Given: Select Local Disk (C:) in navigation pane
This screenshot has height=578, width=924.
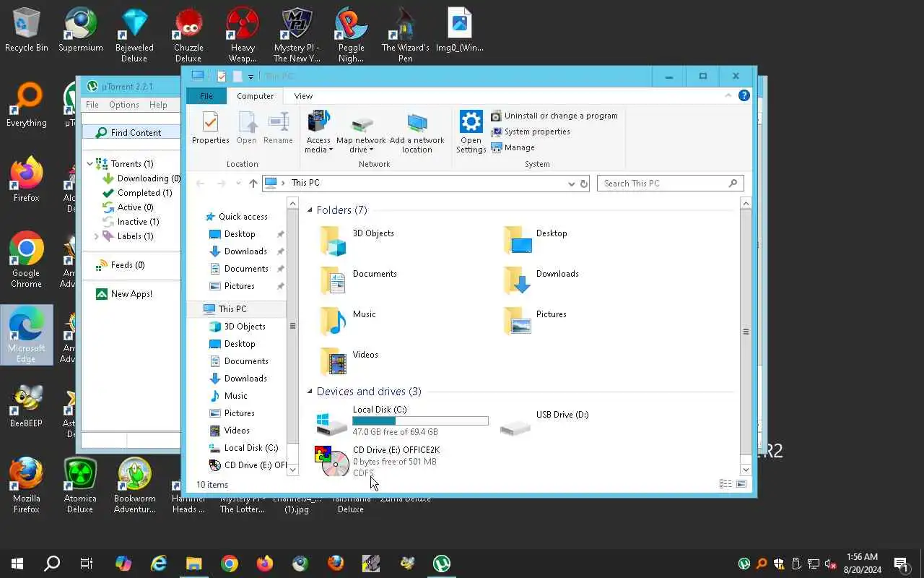Looking at the screenshot, I should click(x=250, y=448).
